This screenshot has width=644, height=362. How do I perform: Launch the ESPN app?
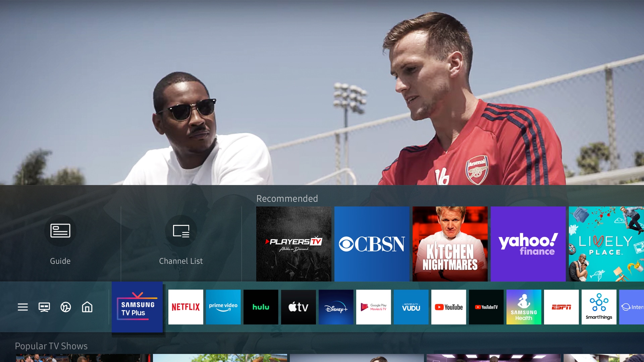pyautogui.click(x=561, y=307)
